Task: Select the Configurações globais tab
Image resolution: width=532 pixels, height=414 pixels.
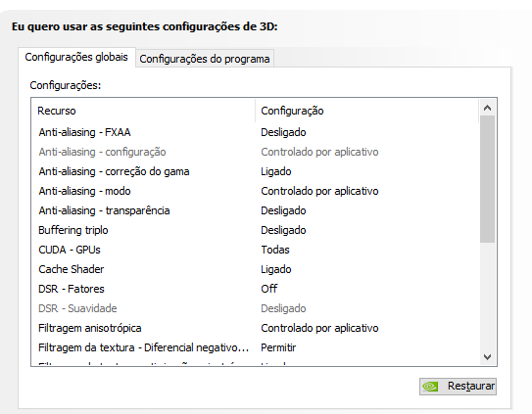Action: coord(76,57)
